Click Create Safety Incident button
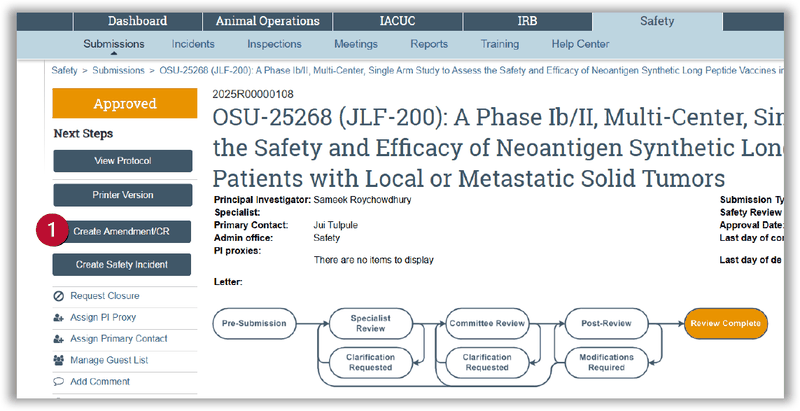Viewport: 800px width, 411px height. 121,265
